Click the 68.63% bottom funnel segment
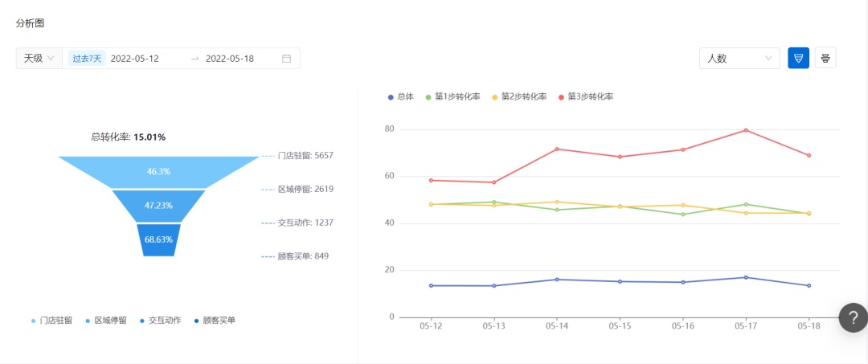868x364 pixels. tap(158, 239)
